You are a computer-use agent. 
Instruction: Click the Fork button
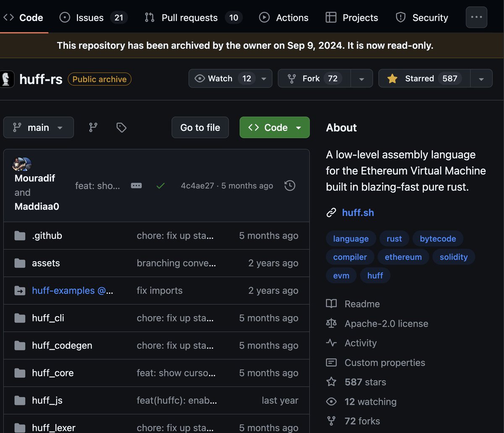pos(314,79)
